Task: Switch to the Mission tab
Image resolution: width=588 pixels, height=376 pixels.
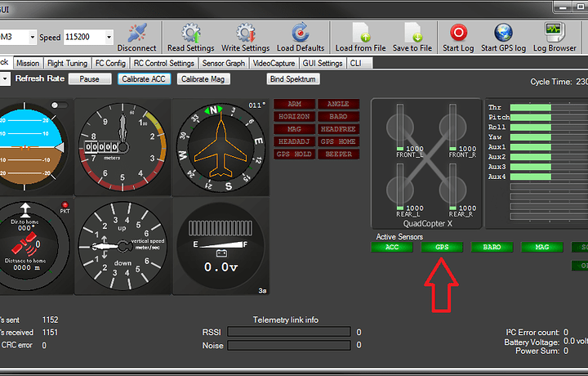Action: coord(28,64)
